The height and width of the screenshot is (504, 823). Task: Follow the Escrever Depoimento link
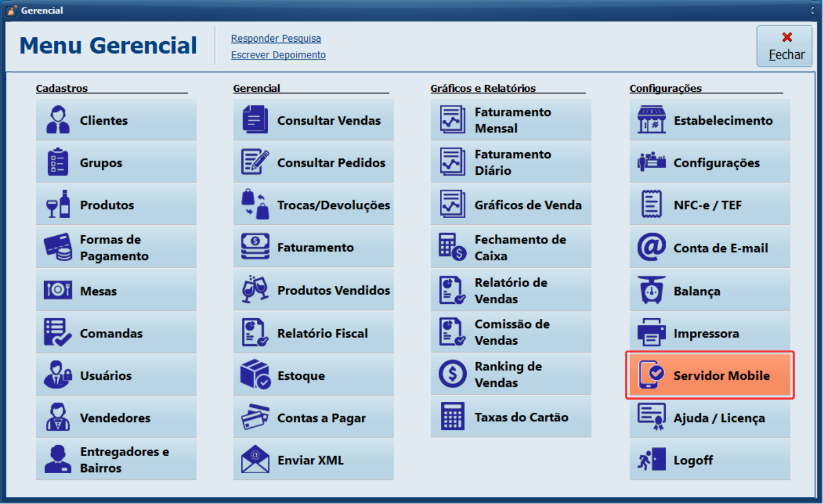click(x=278, y=55)
